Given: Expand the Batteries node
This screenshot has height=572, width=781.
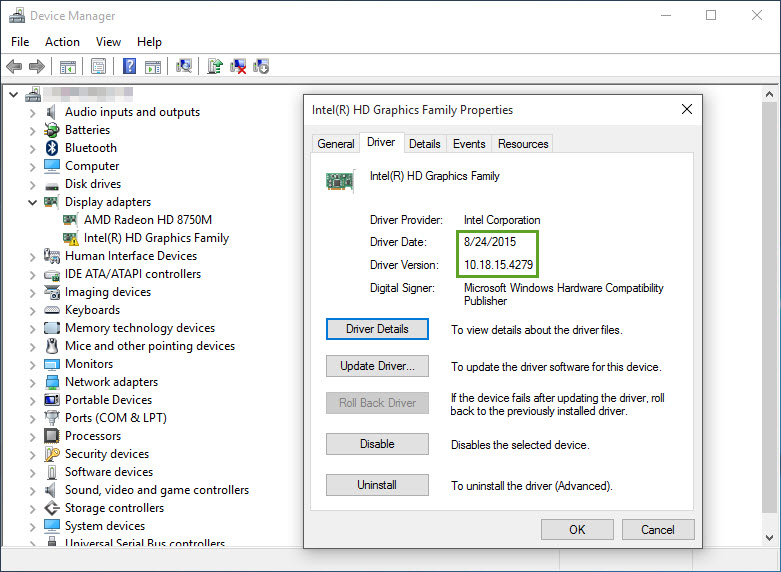Looking at the screenshot, I should point(33,131).
